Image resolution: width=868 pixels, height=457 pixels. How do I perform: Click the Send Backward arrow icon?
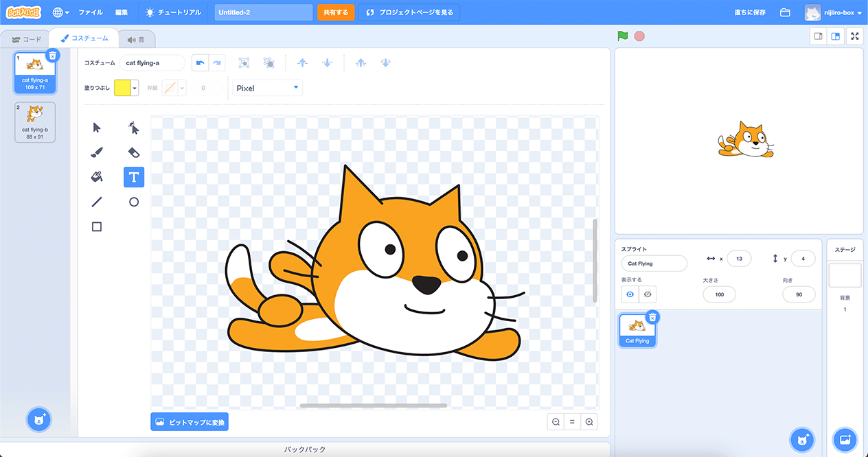click(x=327, y=62)
